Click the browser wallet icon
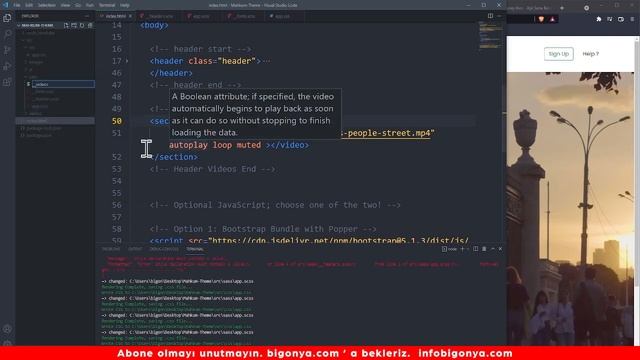Screen dimensions: 640x360 point(621,19)
